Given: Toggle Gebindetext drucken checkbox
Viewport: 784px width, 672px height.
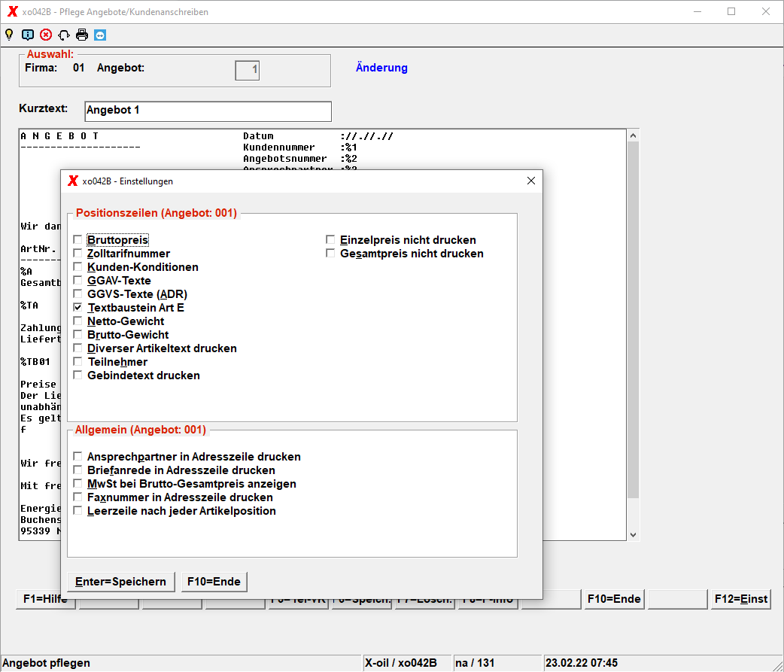Looking at the screenshot, I should (x=77, y=375).
